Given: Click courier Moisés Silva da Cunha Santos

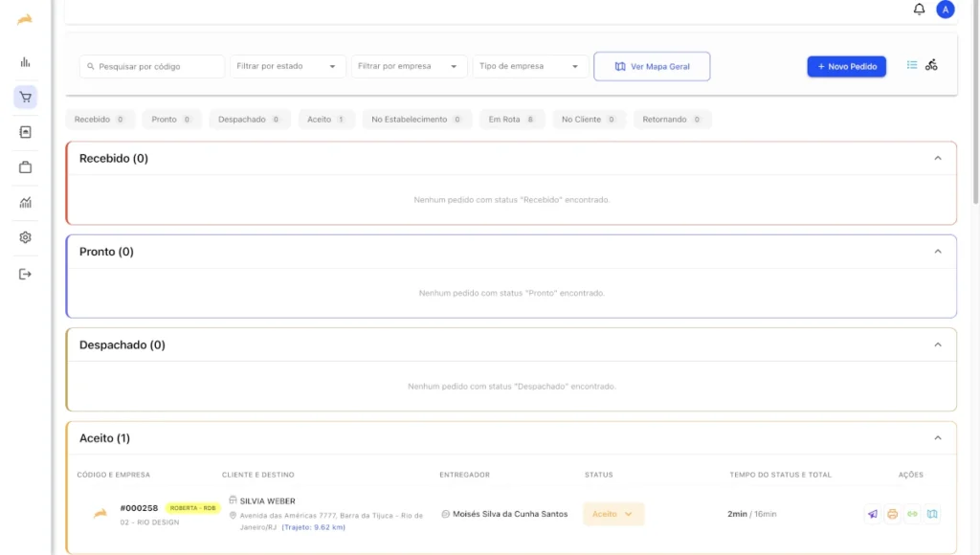Looking at the screenshot, I should (x=510, y=514).
